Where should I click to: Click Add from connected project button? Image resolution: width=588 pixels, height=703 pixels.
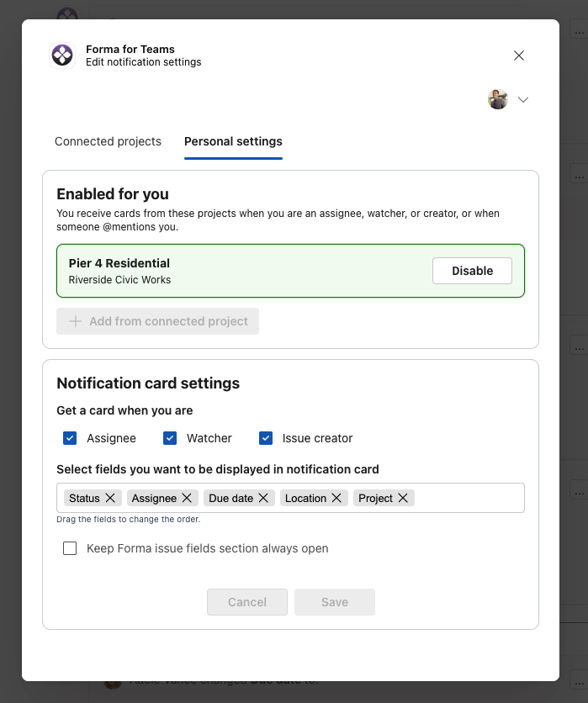coord(157,321)
